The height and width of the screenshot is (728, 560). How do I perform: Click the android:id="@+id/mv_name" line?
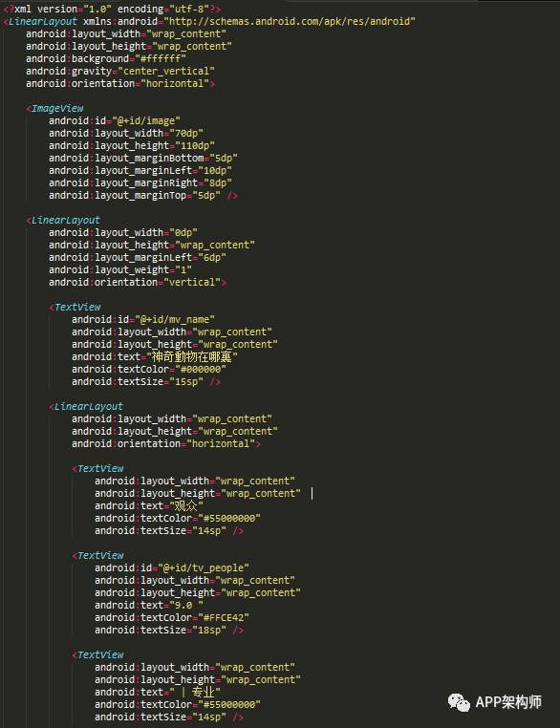tap(143, 319)
